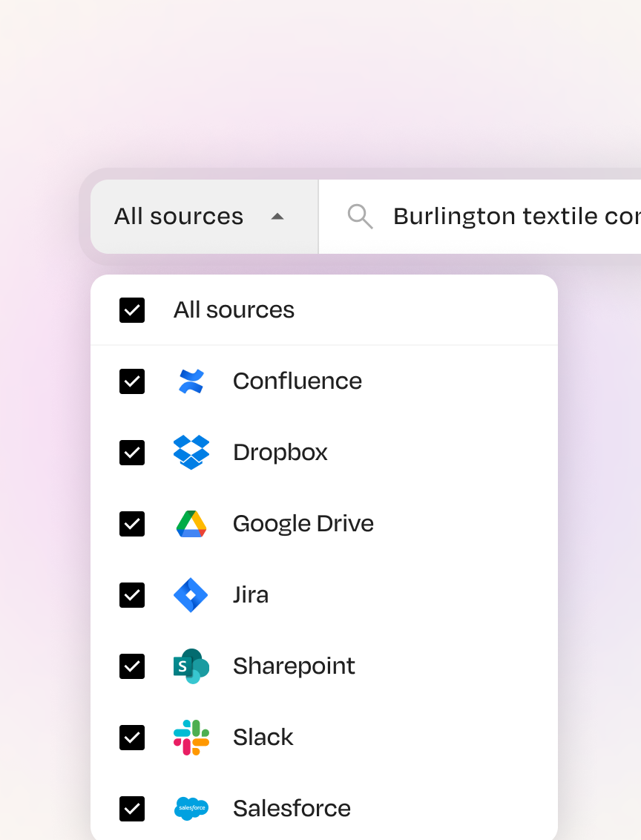Click the Jira logo icon
The height and width of the screenshot is (840, 641).
tap(191, 595)
